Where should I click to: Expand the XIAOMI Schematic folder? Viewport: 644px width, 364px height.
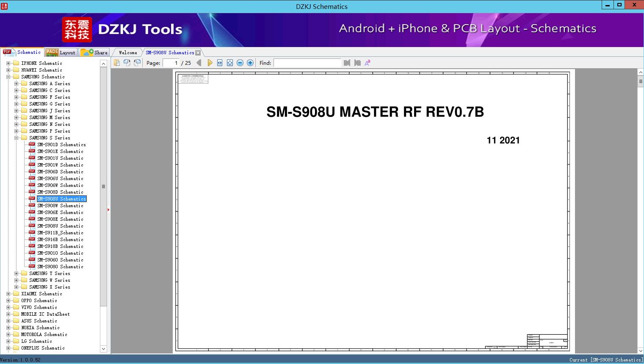pos(8,294)
